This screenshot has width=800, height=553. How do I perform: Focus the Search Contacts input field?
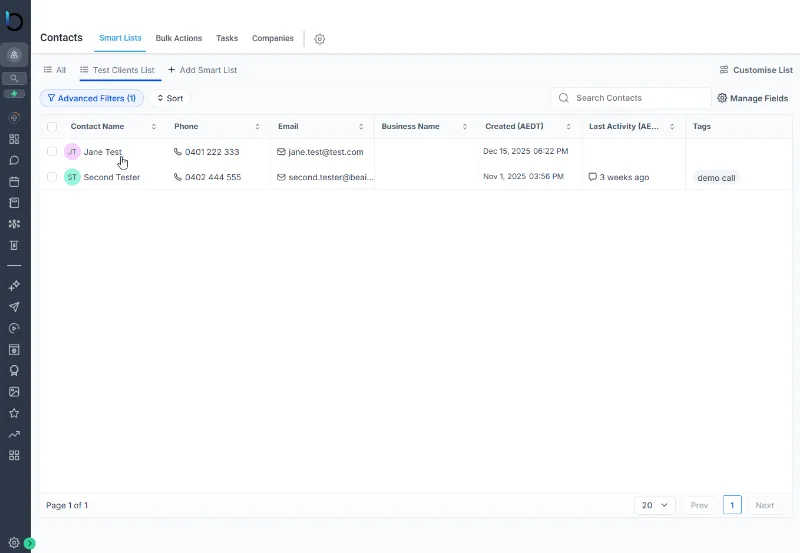click(631, 98)
